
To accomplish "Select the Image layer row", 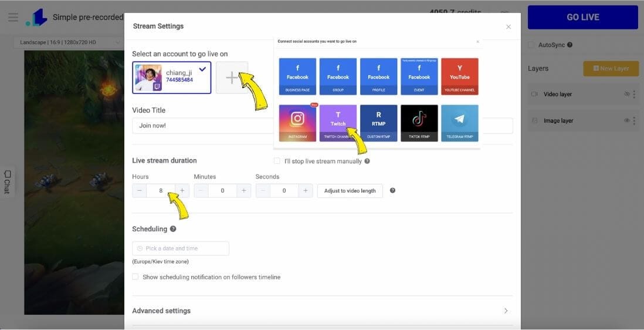I will click(583, 121).
